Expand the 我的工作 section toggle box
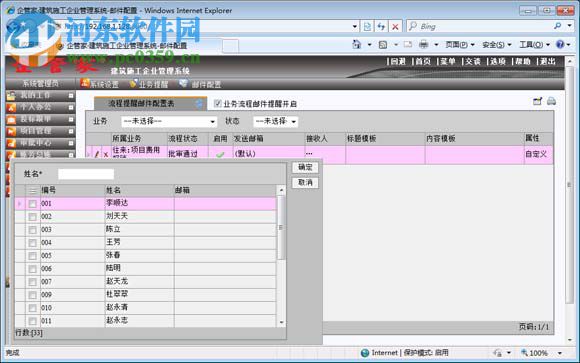Viewport: 580px width, 363px height. coord(71,96)
